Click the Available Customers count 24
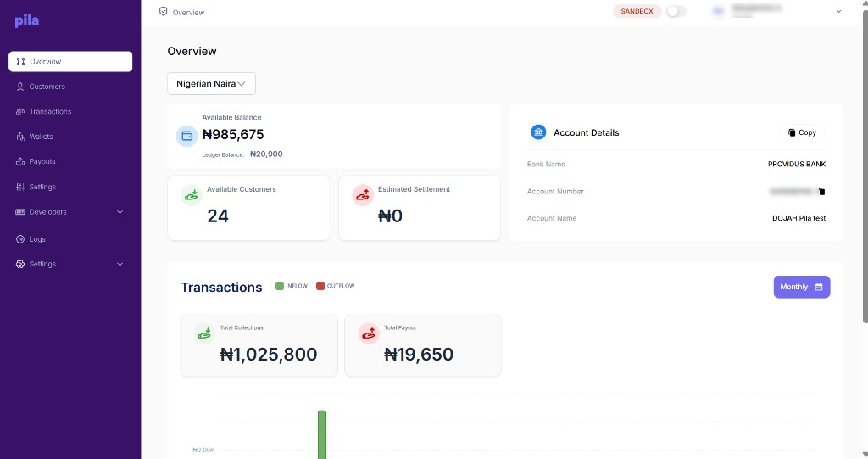This screenshot has width=868, height=459. click(218, 216)
